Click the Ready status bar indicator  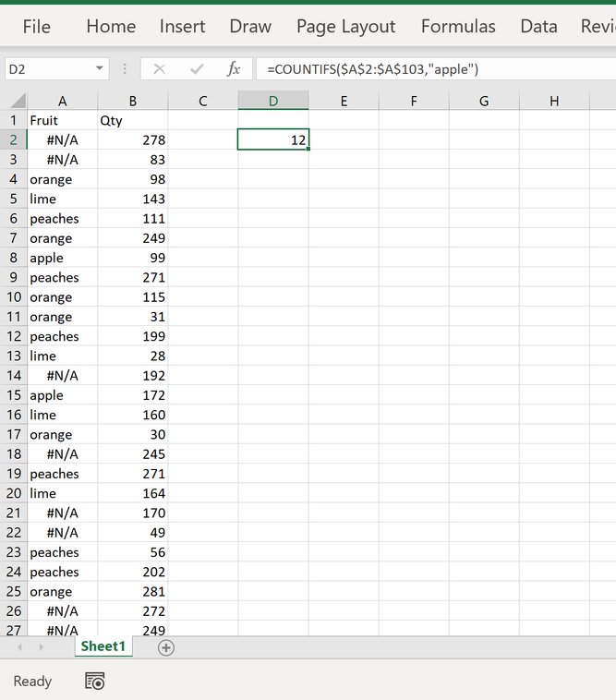32,682
